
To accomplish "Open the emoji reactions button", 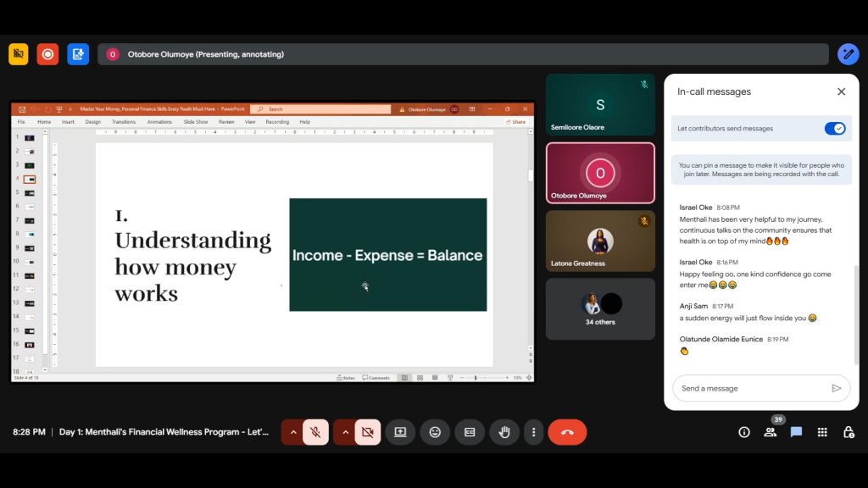I will click(435, 432).
